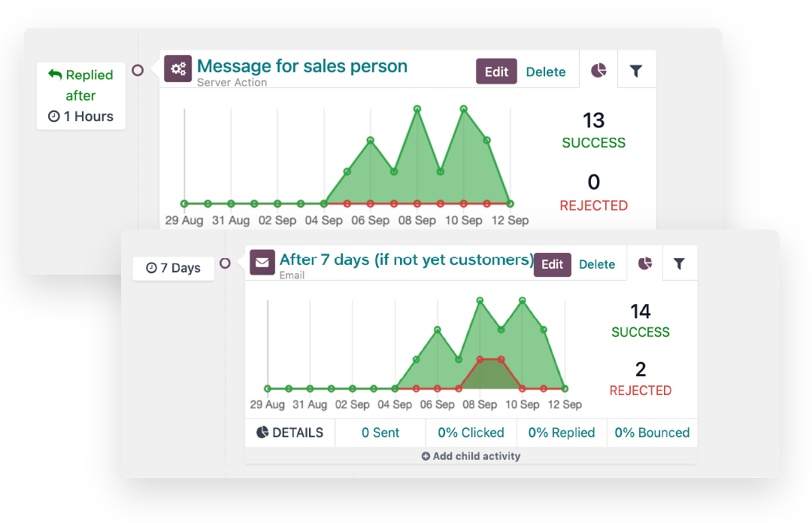This screenshot has height=523, width=812.
Task: Edit the Message for sales person activity
Action: click(x=495, y=71)
